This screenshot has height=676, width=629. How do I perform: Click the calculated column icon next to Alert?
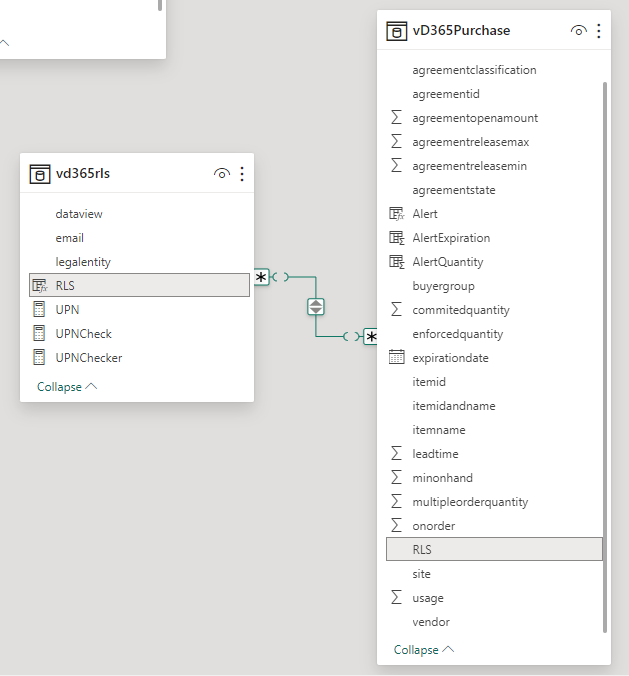pyautogui.click(x=396, y=213)
